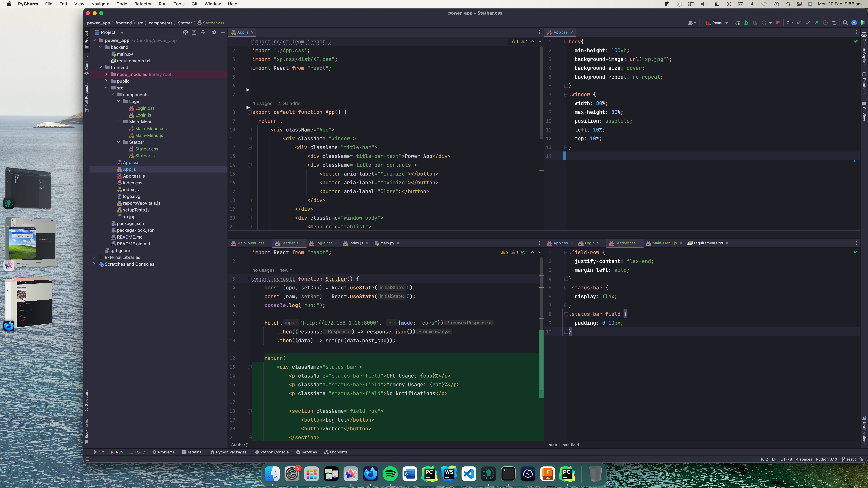Launch WebStorm from the Dock
868x488 pixels.
449,474
